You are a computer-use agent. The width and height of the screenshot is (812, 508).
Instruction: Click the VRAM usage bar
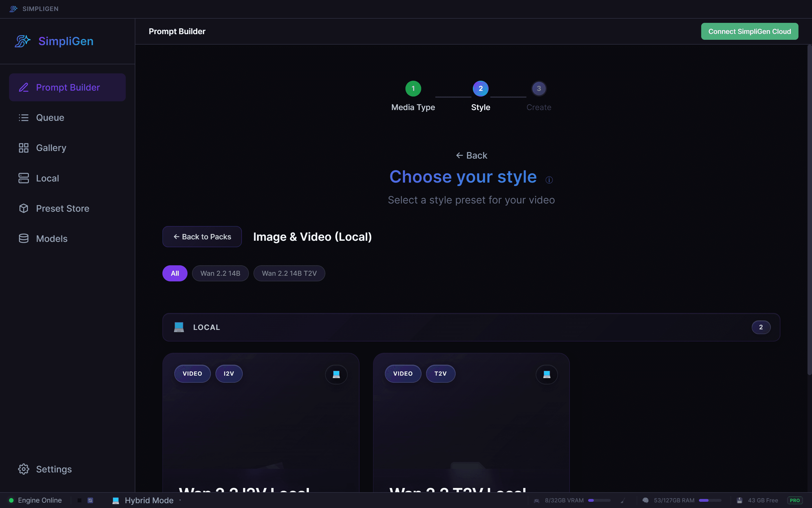pyautogui.click(x=599, y=501)
